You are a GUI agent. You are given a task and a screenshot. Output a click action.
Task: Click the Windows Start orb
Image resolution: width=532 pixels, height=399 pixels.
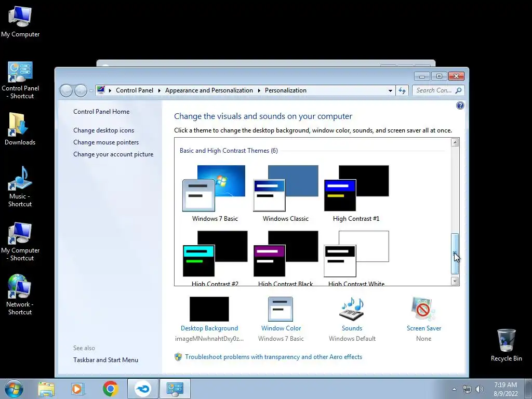click(x=14, y=389)
